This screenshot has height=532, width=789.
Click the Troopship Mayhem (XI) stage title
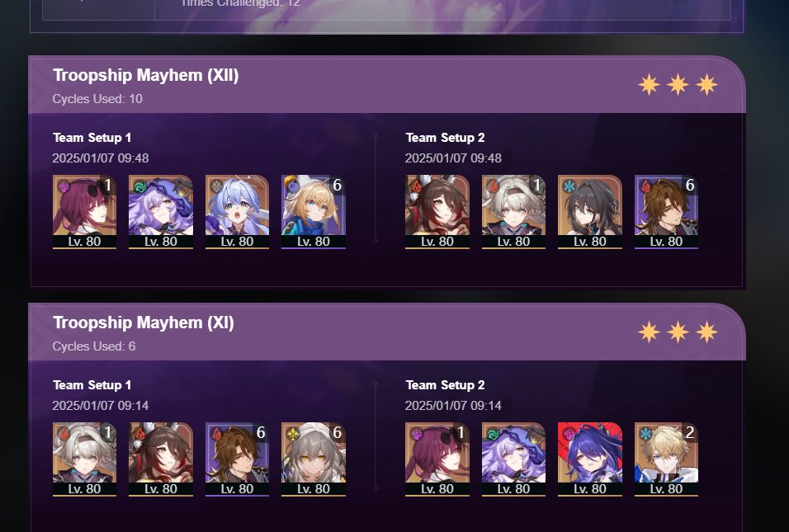click(x=144, y=322)
